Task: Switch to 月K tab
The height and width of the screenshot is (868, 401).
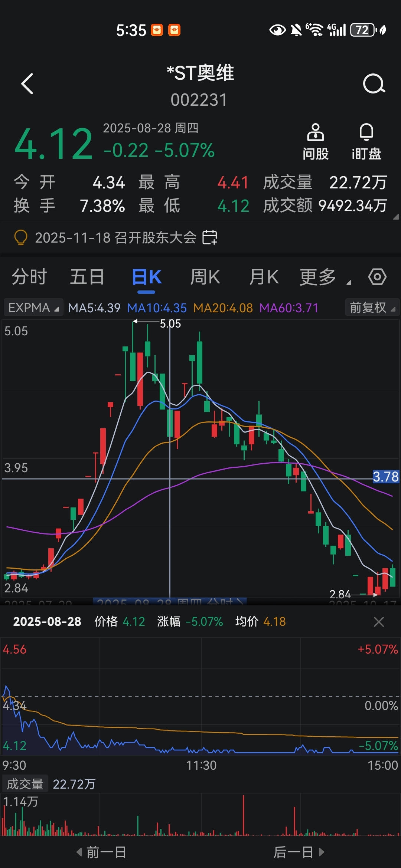Action: point(264,277)
